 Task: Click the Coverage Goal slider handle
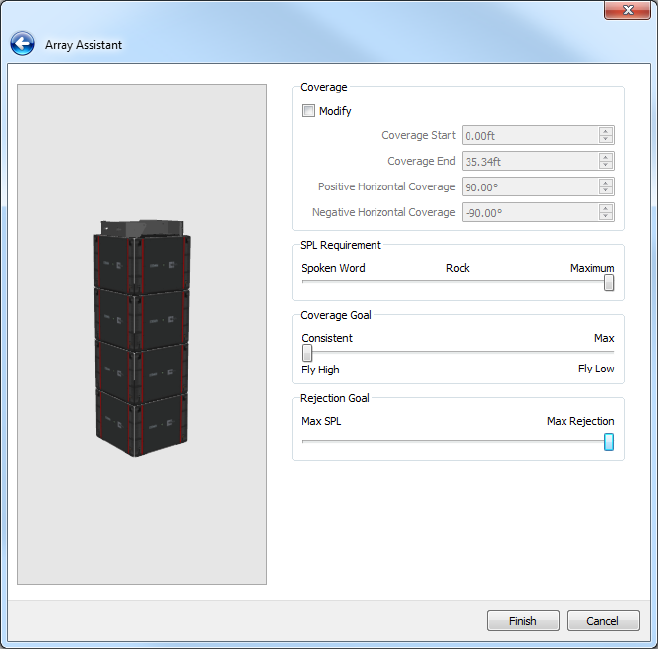click(307, 353)
